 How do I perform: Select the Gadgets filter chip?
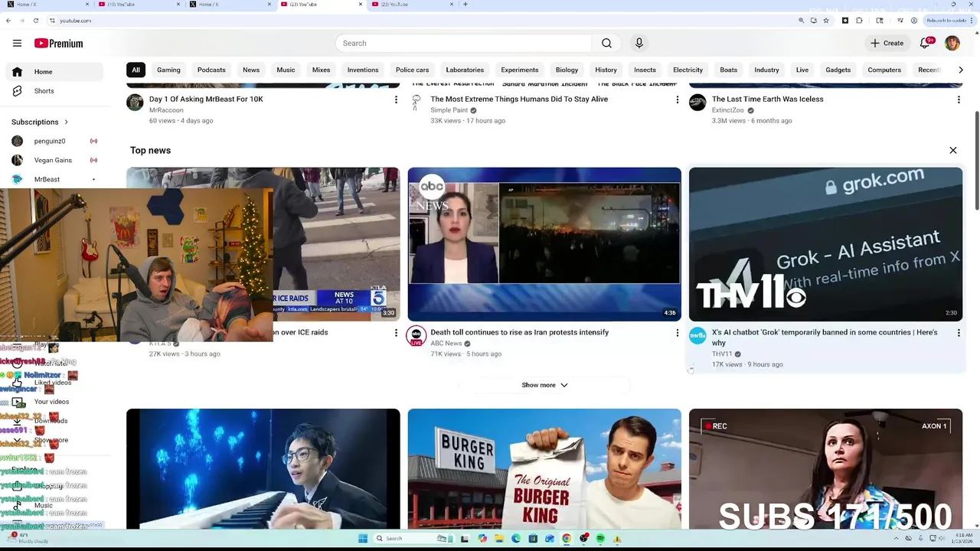(x=838, y=70)
